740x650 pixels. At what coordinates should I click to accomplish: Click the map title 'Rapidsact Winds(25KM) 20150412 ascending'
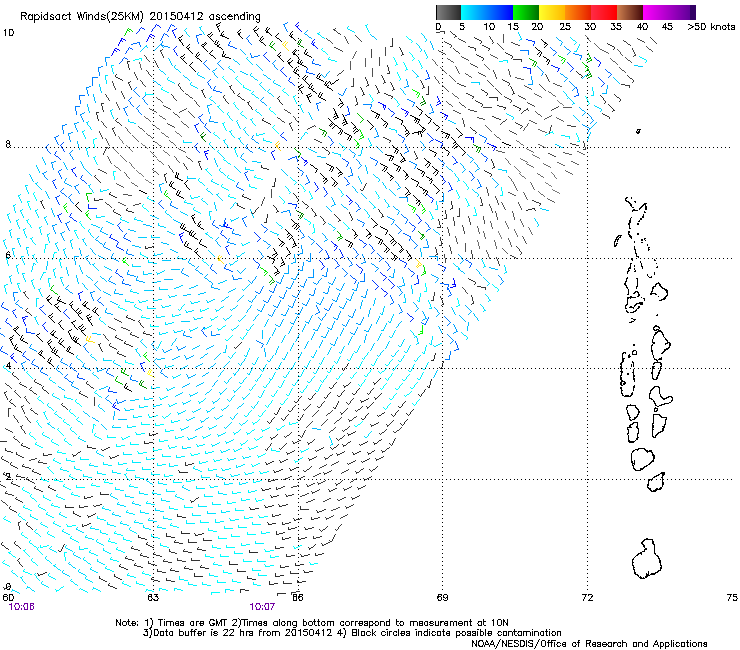click(140, 17)
